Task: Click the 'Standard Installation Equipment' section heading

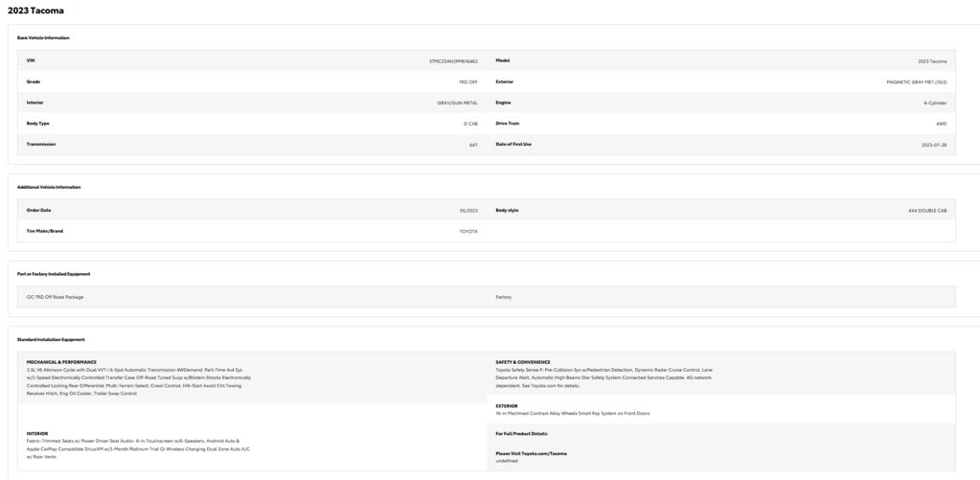Action: point(51,340)
